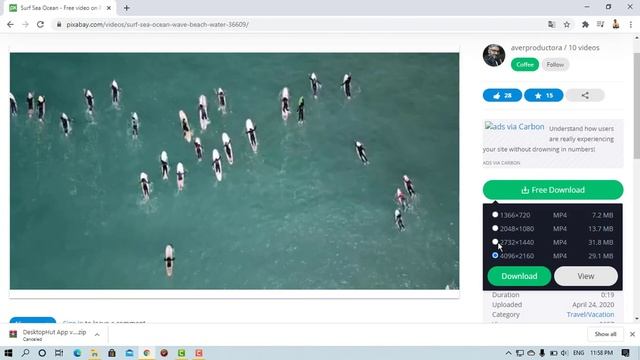The width and height of the screenshot is (640, 360).
Task: Launch Microsoft Edge from taskbar
Action: coord(77,353)
